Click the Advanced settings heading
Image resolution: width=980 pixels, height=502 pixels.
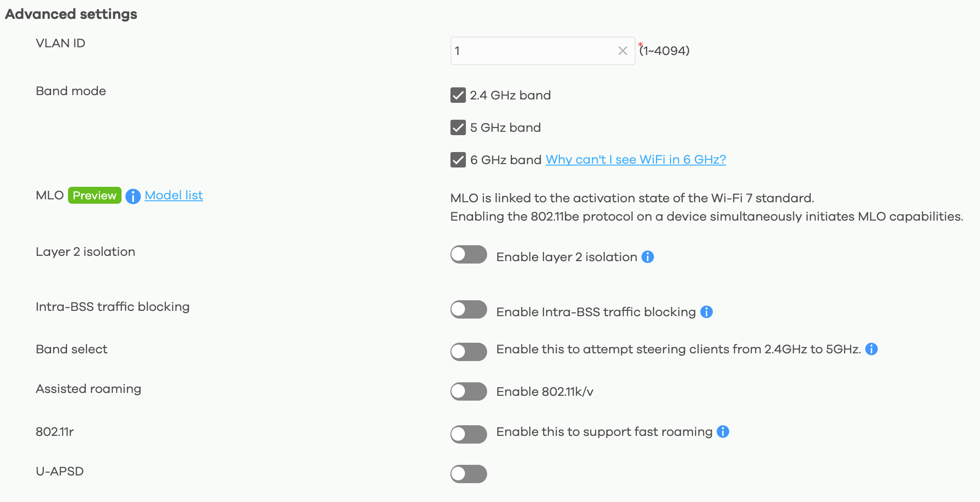tap(71, 14)
